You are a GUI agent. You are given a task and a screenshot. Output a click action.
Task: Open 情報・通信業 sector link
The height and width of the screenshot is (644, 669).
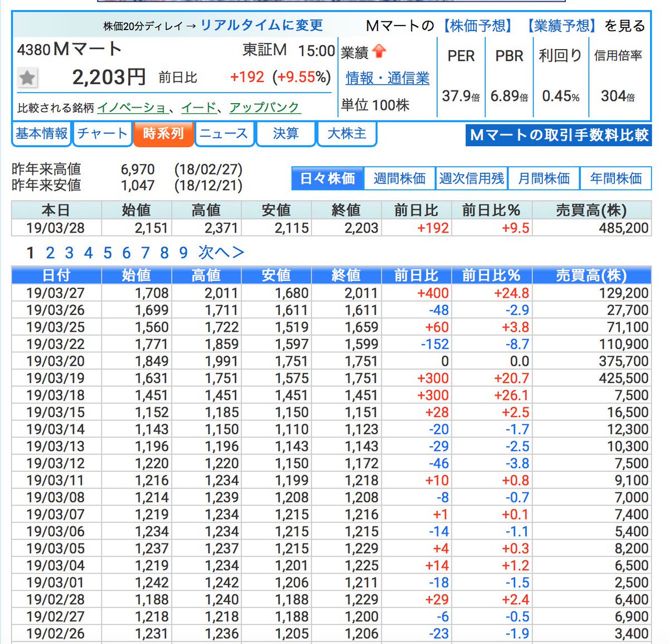[x=387, y=78]
